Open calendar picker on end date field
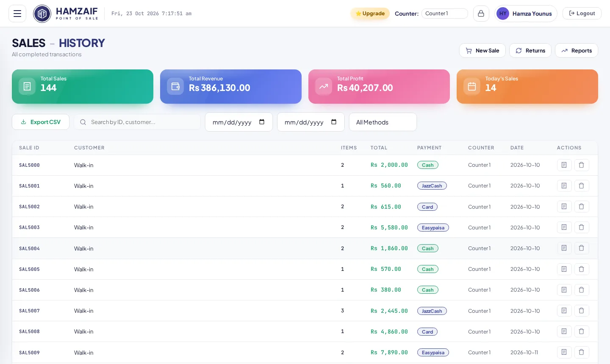The height and width of the screenshot is (364, 610). pyautogui.click(x=334, y=122)
